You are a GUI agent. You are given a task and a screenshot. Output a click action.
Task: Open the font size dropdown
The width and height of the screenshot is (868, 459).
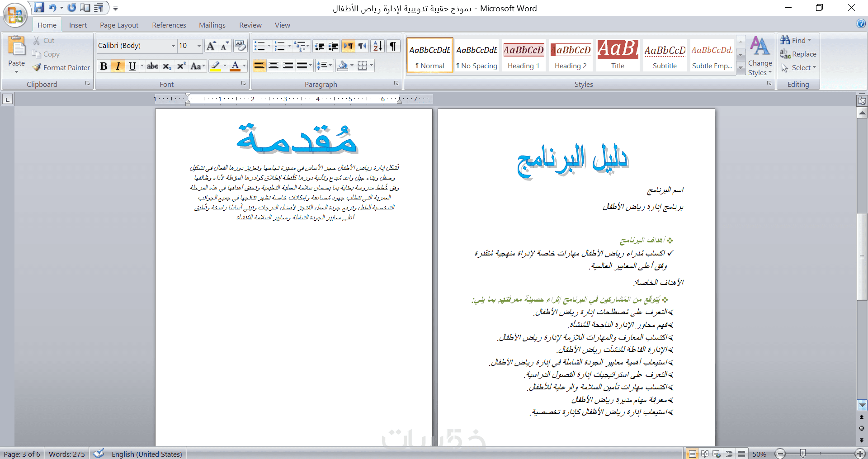[199, 46]
